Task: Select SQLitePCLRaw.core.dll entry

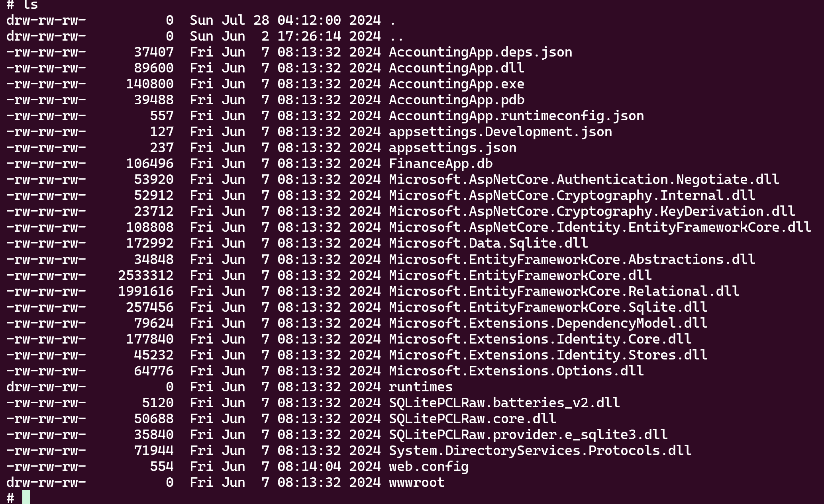Action: [x=473, y=418]
